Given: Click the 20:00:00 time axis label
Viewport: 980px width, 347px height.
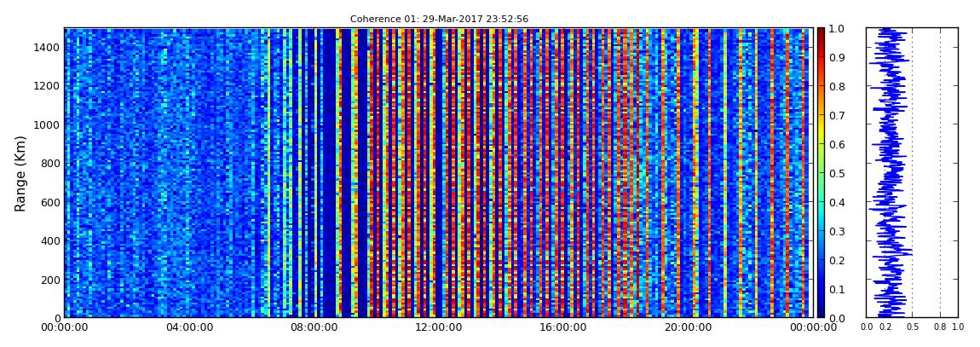Looking at the screenshot, I should coord(686,327).
